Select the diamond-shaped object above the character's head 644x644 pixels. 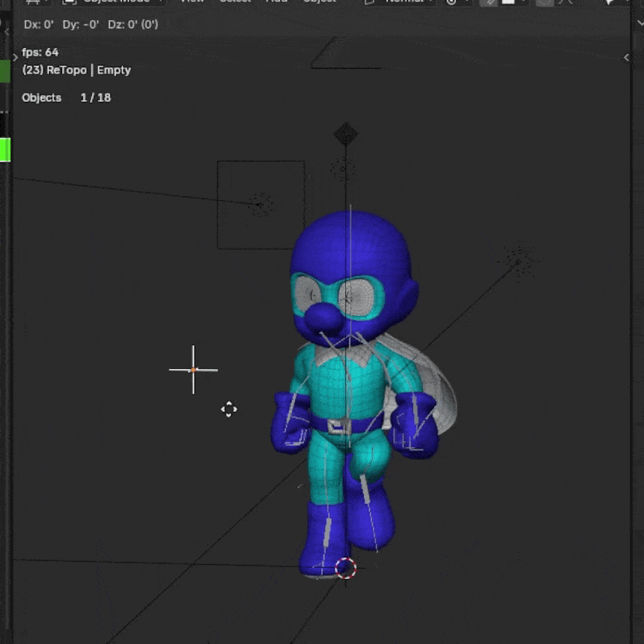(345, 135)
